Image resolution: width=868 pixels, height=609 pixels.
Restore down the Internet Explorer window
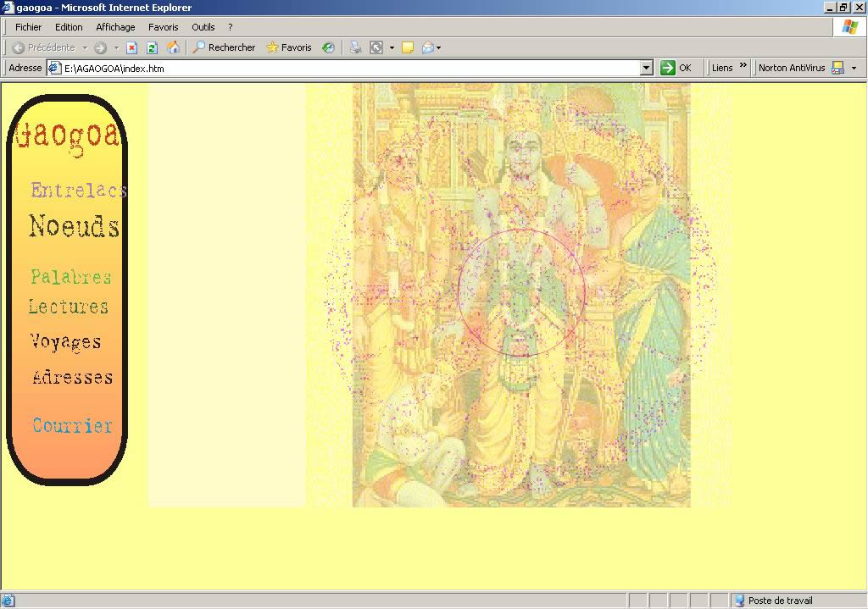(843, 7)
